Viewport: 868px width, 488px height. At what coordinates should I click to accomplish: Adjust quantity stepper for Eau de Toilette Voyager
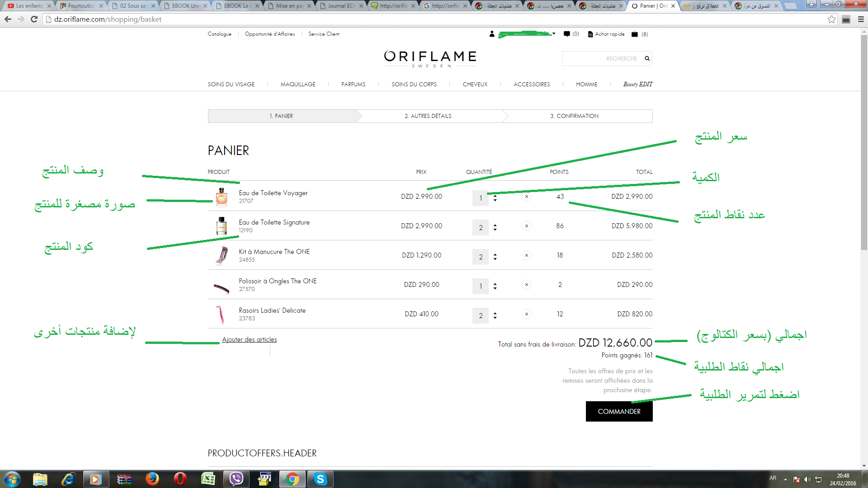click(x=495, y=198)
